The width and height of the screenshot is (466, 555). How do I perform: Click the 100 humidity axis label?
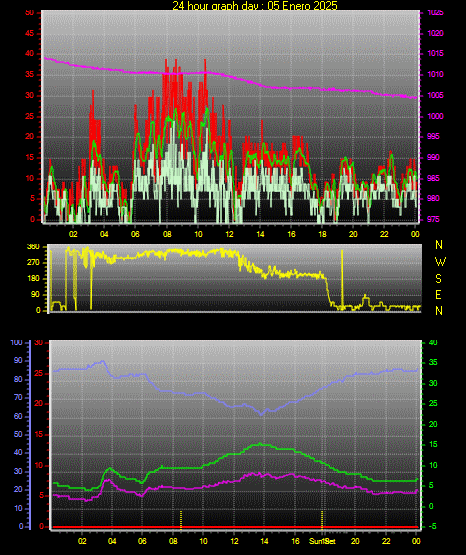[x=16, y=343]
